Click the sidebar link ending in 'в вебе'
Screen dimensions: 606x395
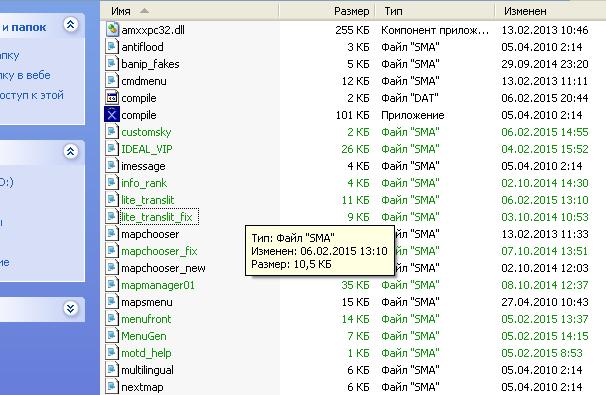pos(25,75)
